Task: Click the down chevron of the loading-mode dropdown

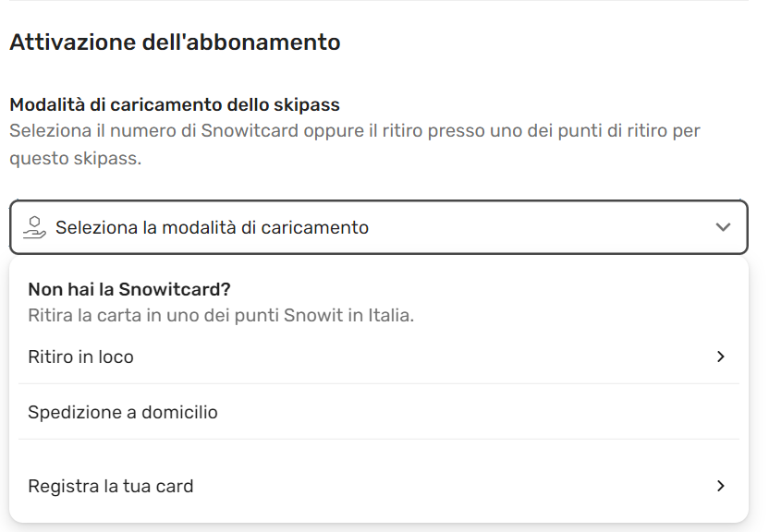Action: click(x=723, y=227)
